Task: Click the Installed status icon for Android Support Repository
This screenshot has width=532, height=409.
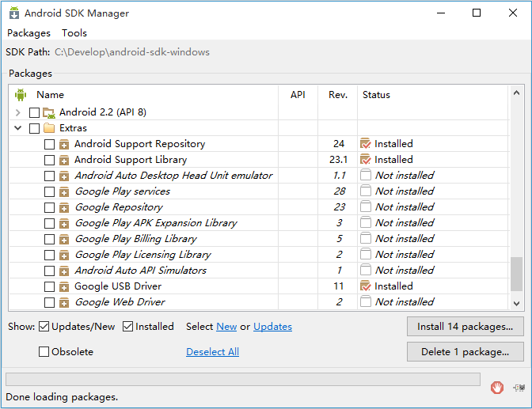Action: click(x=366, y=144)
